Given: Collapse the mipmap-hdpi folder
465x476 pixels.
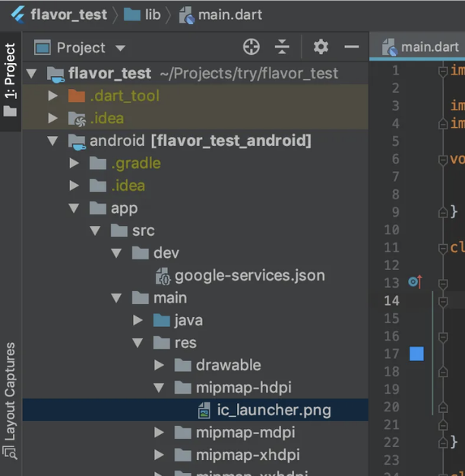Looking at the screenshot, I should 159,388.
